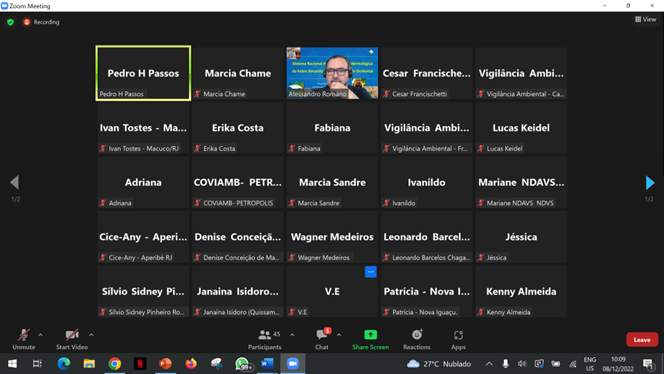Viewport: 664px width, 374px height.
Task: Show hidden system tray icons
Action: tap(489, 364)
